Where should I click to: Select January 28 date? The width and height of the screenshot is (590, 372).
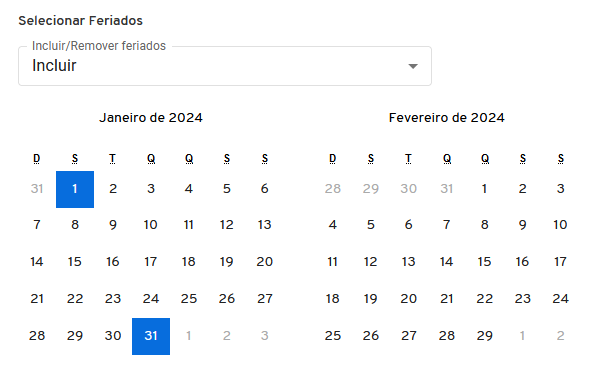[x=37, y=336]
